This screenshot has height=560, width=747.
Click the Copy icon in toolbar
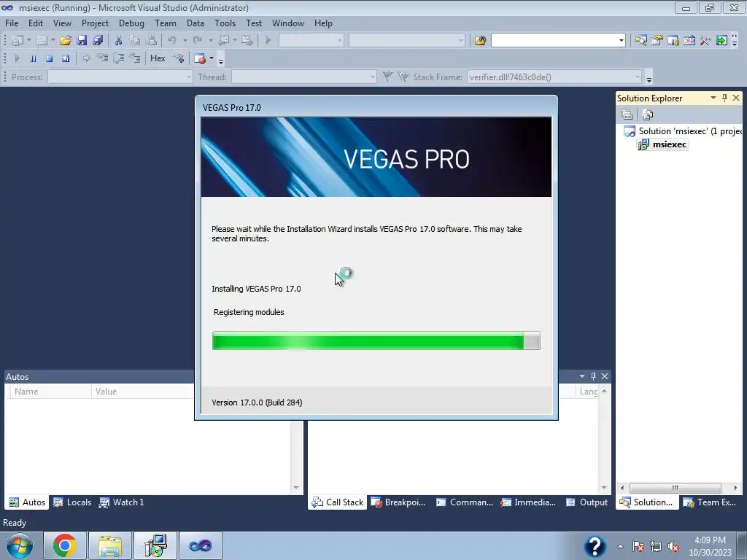coord(135,41)
